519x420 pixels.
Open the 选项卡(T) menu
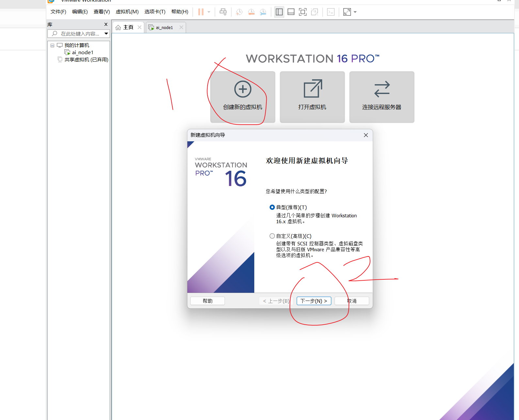pyautogui.click(x=155, y=12)
